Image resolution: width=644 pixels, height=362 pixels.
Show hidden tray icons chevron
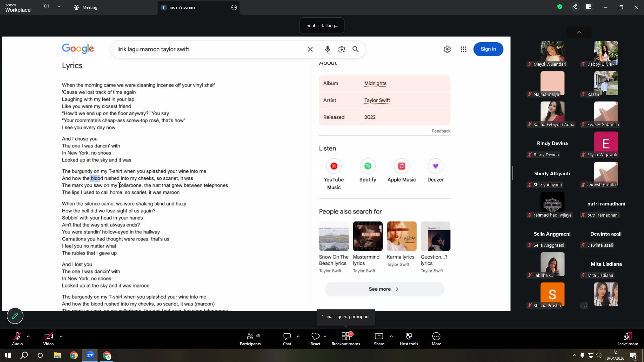575,355
